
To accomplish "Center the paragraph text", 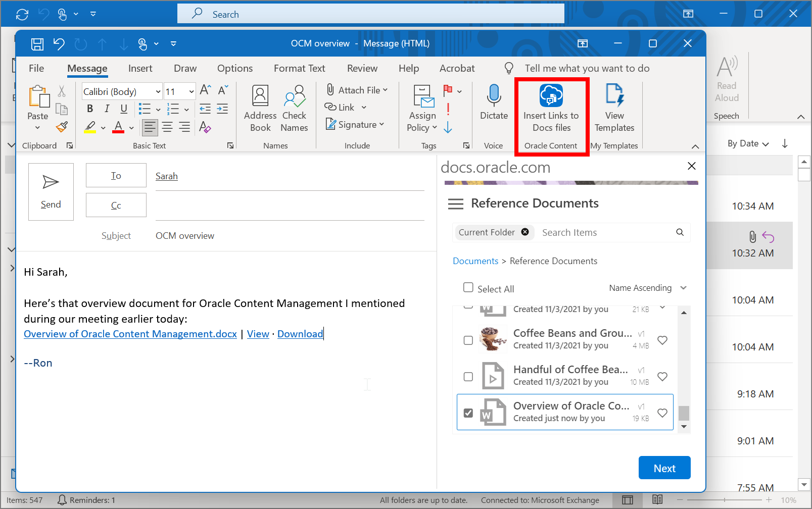I will 167,127.
